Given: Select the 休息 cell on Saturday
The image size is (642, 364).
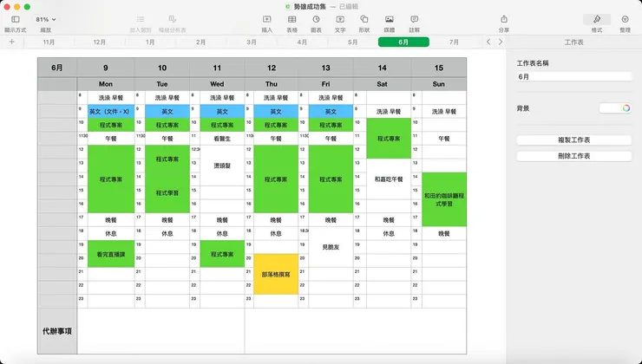Looking at the screenshot, I should (389, 233).
